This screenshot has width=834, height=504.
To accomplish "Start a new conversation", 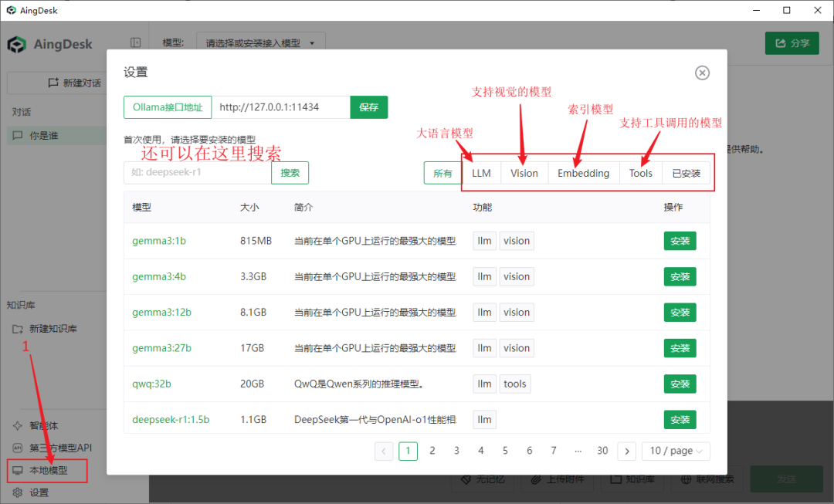I will point(74,83).
